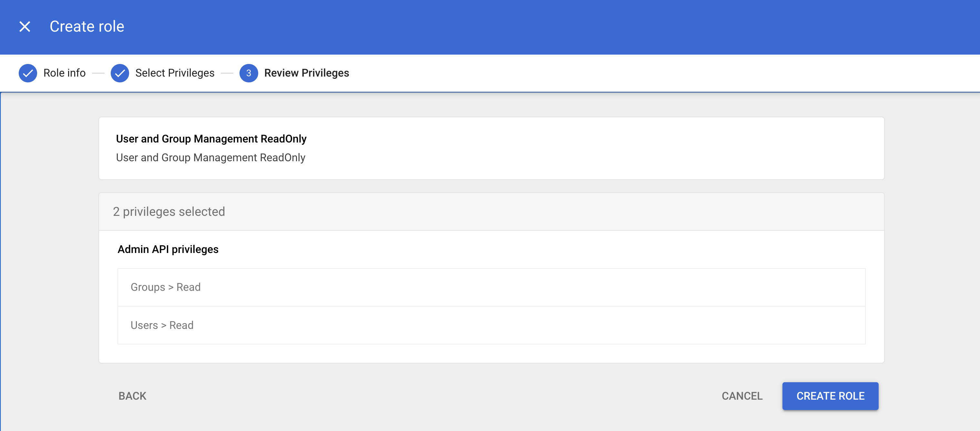Click the Admin API privileges heading
The height and width of the screenshot is (431, 980).
click(168, 249)
